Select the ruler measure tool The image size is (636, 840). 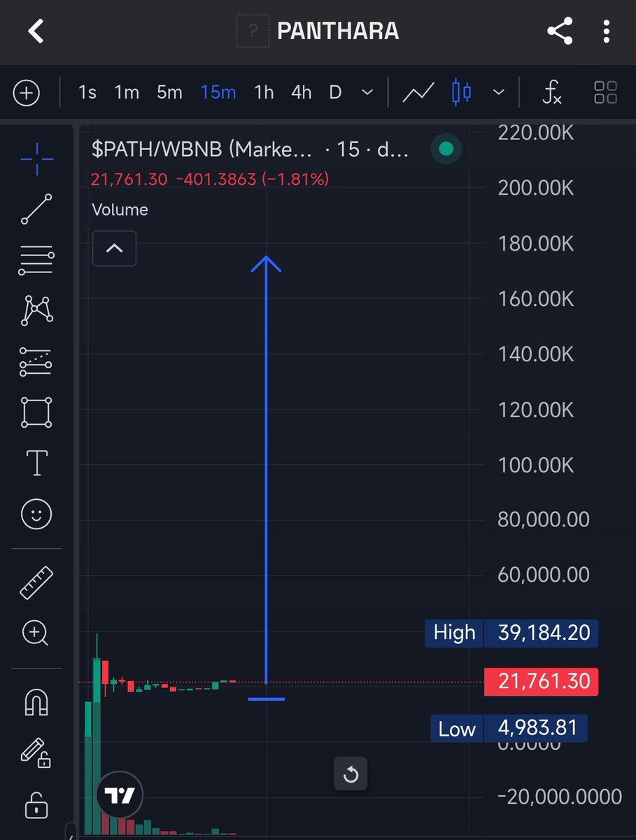[36, 582]
